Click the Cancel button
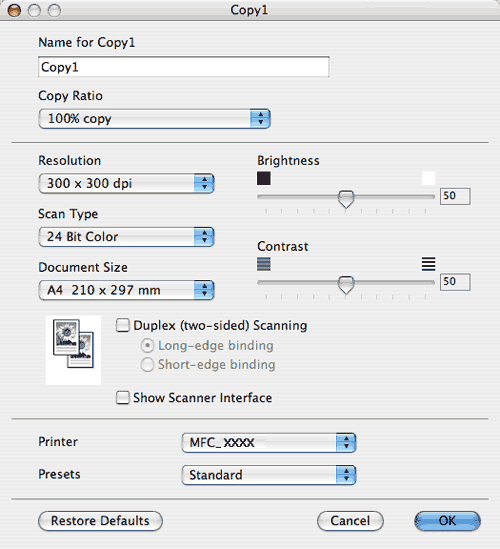 point(350,521)
